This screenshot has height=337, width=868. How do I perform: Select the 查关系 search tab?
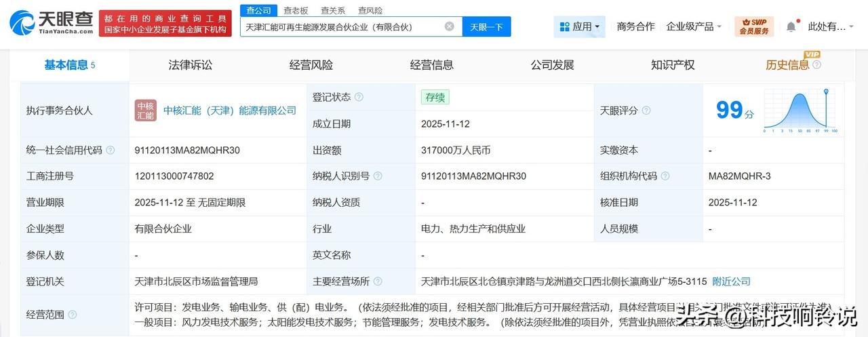point(333,10)
